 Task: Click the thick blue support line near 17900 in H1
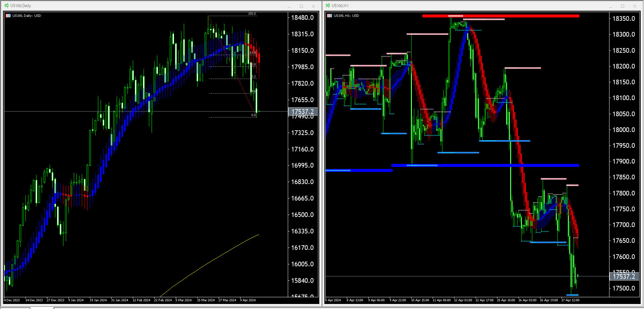point(485,165)
